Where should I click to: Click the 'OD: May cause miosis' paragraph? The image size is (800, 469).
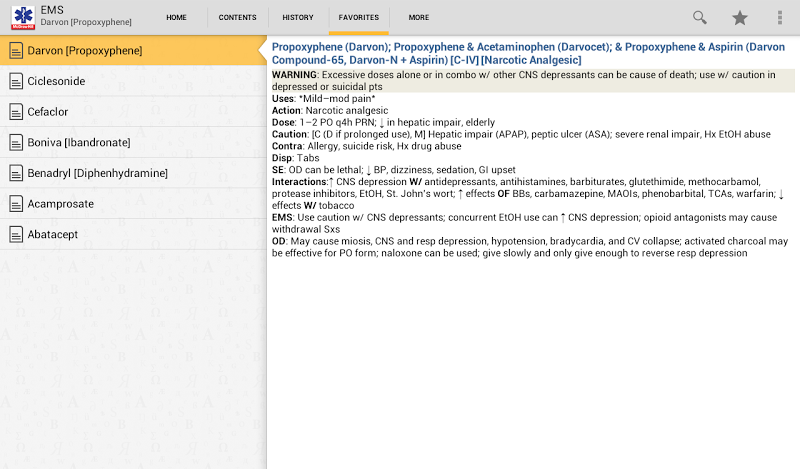point(530,247)
